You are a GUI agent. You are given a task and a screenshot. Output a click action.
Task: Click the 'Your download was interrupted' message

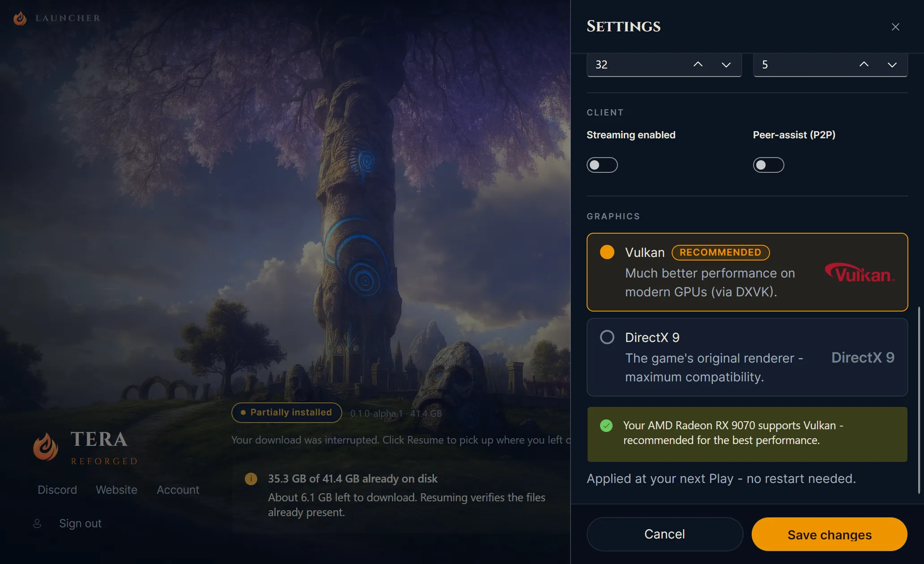401,440
